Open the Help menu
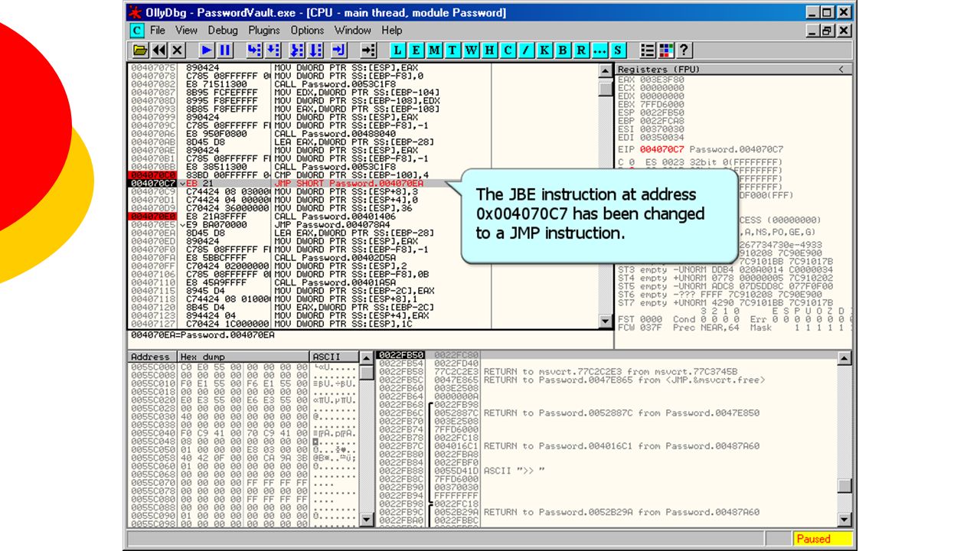The image size is (980, 551). tap(392, 31)
